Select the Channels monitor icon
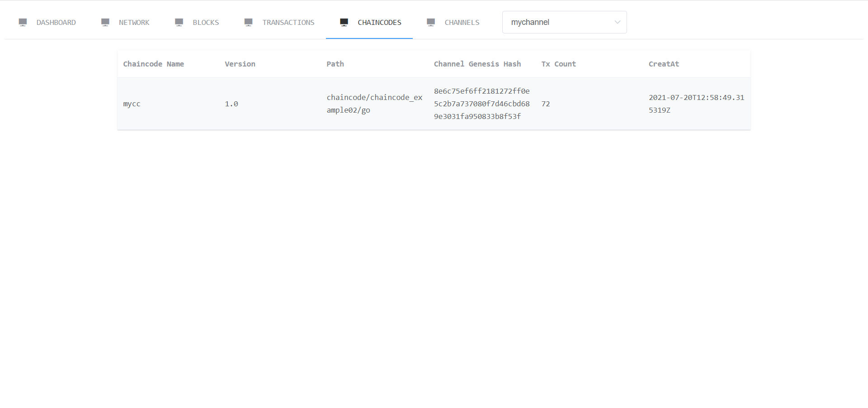Screen dimensions: 868x408 [430, 22]
